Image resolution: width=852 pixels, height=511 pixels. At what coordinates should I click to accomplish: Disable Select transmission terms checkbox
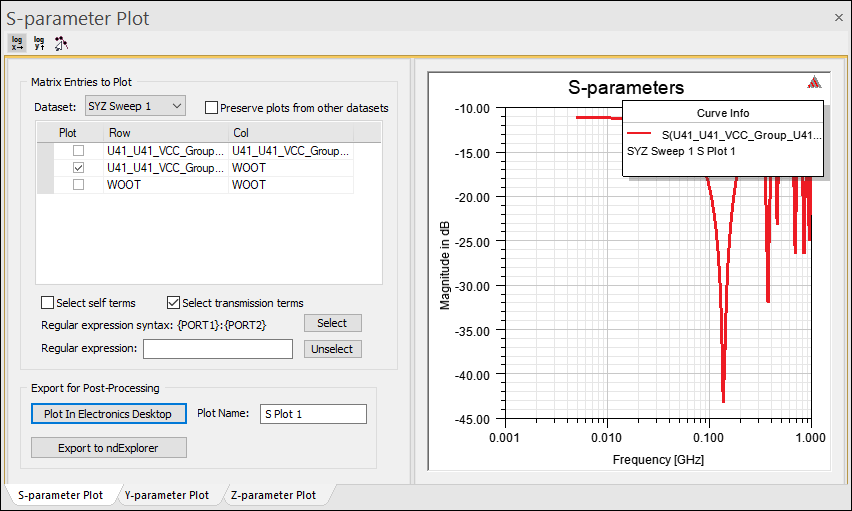(x=174, y=303)
